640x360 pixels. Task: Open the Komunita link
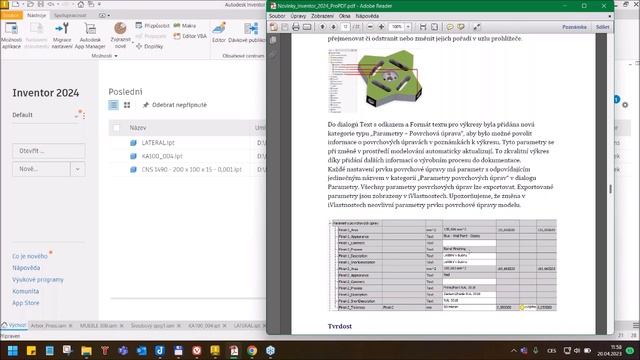pyautogui.click(x=26, y=291)
